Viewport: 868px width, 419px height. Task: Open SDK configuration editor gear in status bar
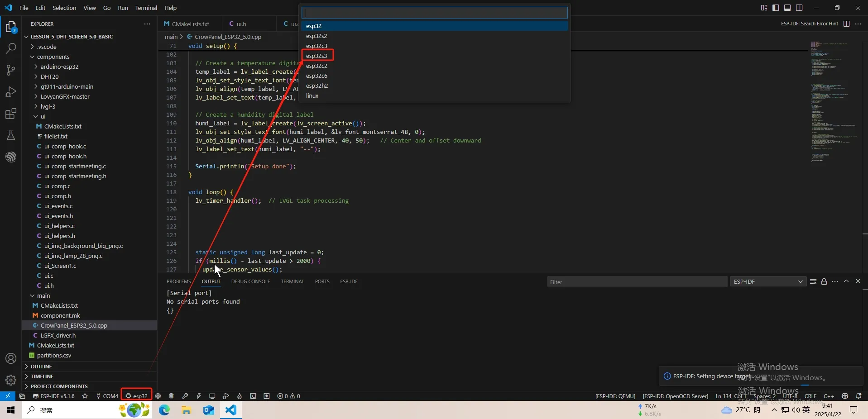[x=158, y=396]
